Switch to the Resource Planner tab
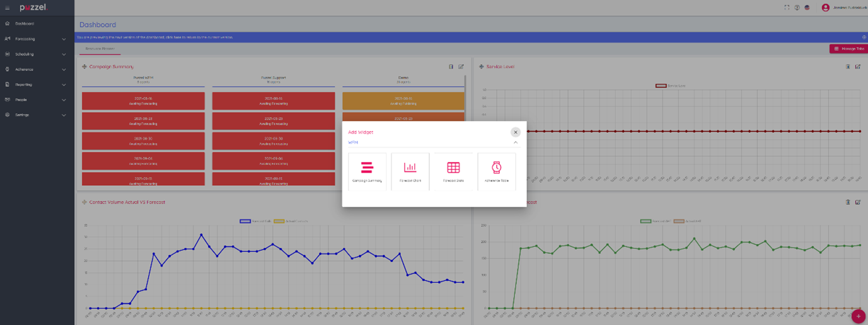The image size is (868, 325). [x=100, y=48]
